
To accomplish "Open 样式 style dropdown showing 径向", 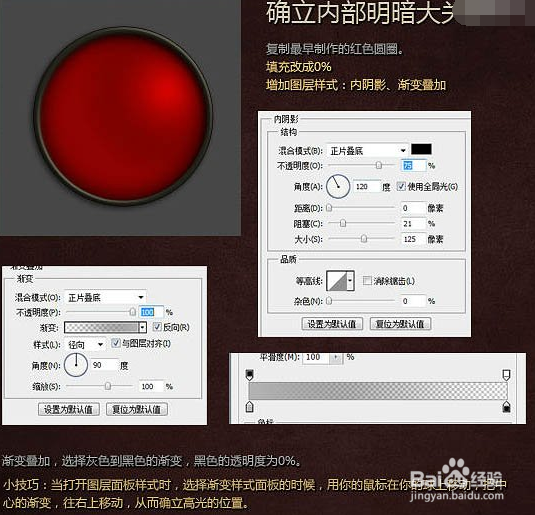I will [85, 344].
